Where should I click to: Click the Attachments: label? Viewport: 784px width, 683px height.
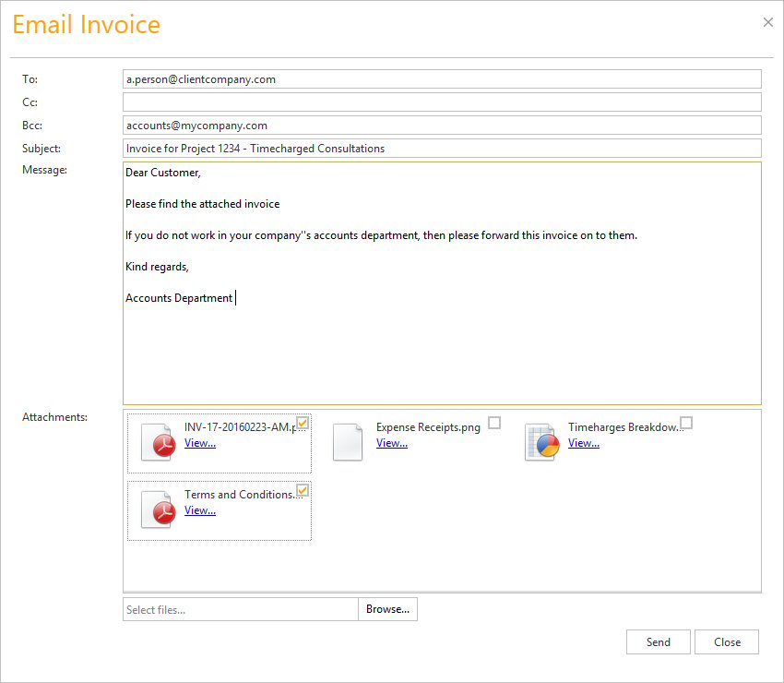point(54,417)
